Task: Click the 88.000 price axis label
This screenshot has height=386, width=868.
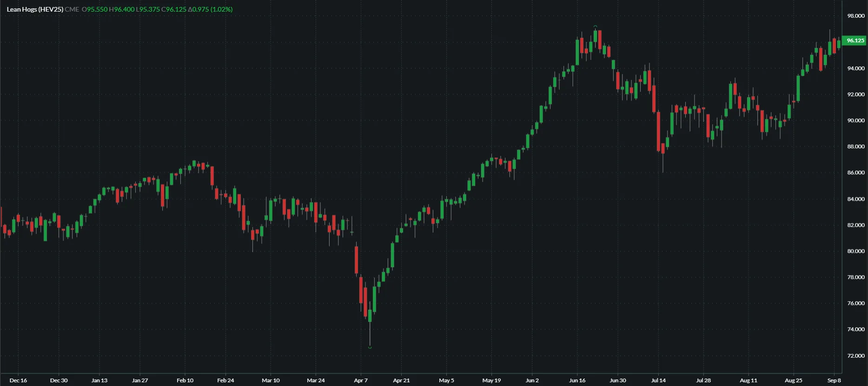Action: (x=855, y=147)
